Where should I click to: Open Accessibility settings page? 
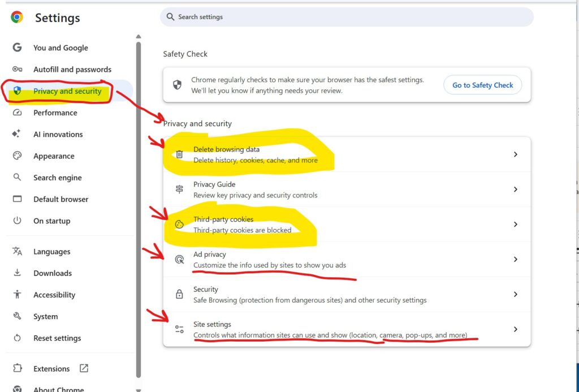tap(54, 295)
